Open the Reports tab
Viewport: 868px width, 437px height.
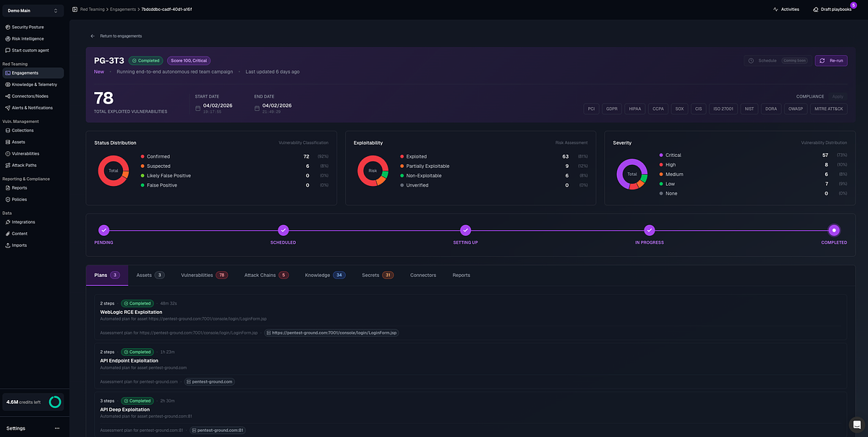click(461, 275)
